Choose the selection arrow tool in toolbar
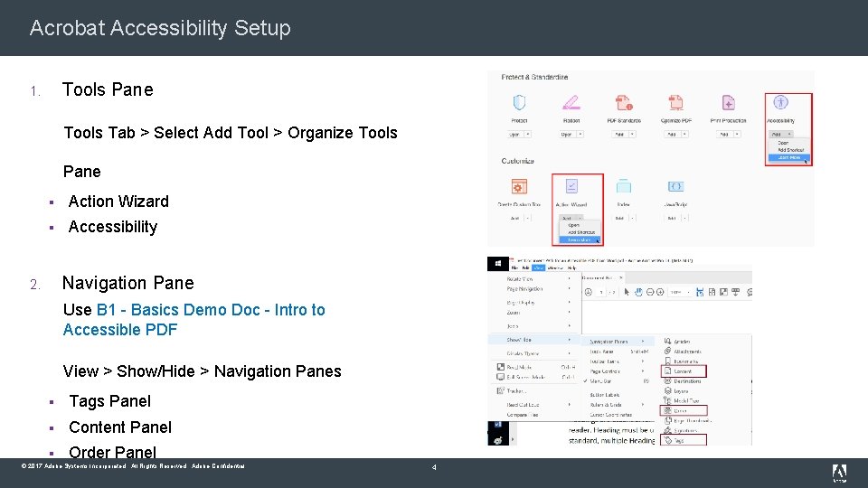 627,292
